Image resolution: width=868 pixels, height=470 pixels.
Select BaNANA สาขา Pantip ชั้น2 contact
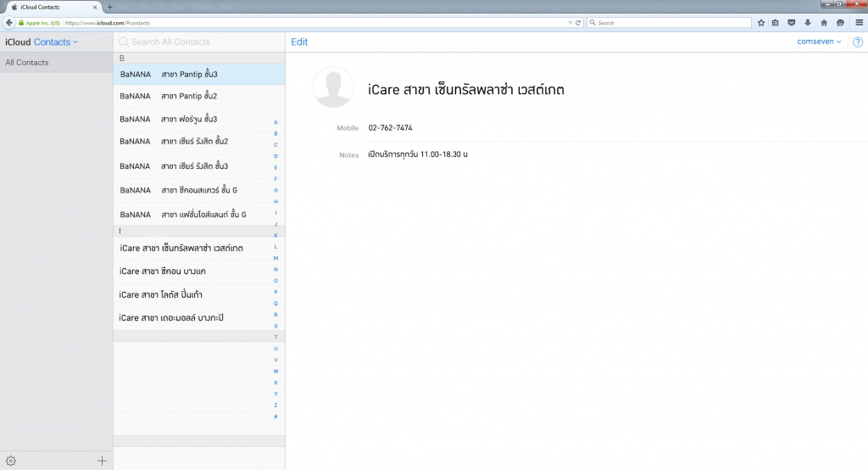[x=199, y=97]
